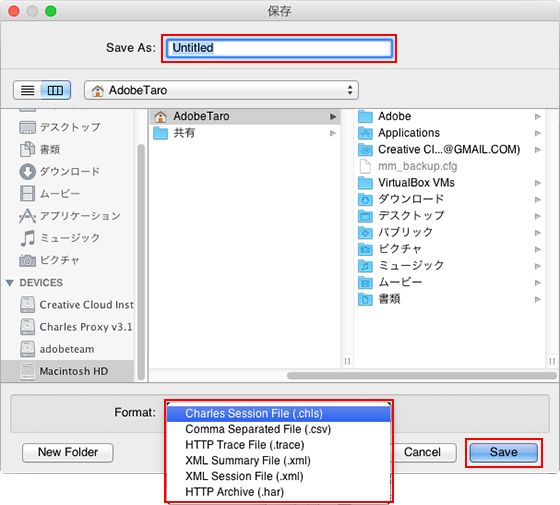Open the ムービー sidebar folder
This screenshot has height=505, width=560.
click(50, 194)
